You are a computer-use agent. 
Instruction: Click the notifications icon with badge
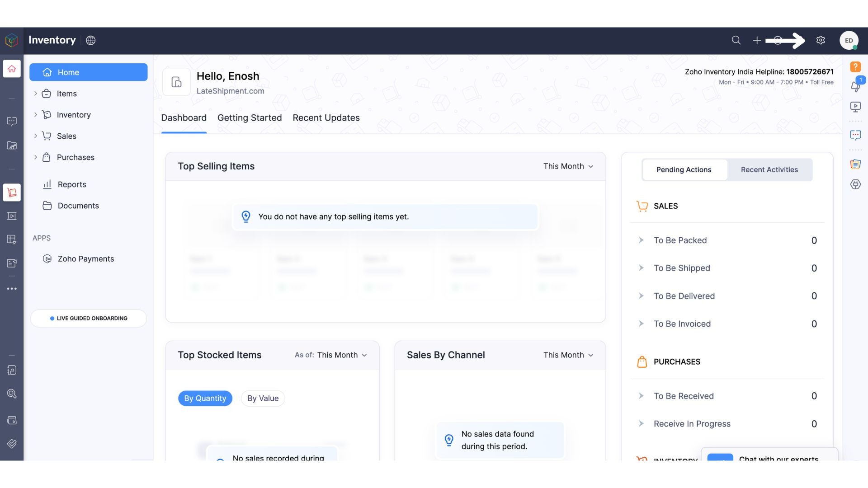click(855, 85)
